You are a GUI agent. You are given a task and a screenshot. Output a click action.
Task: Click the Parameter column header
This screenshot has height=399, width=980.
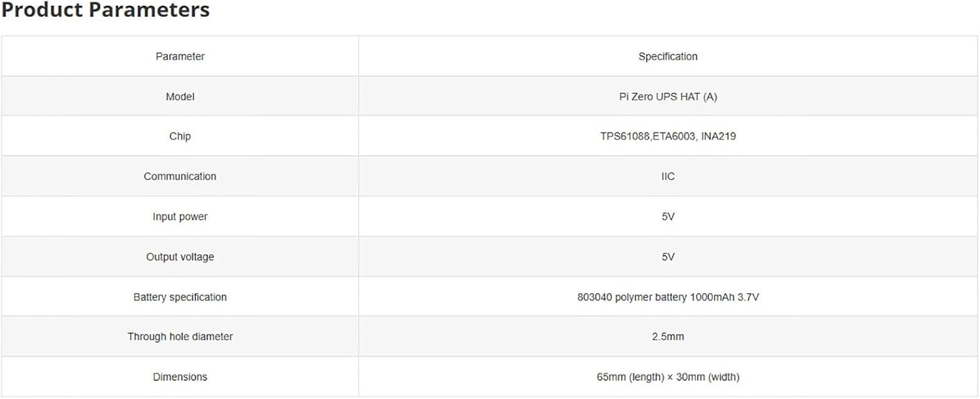[x=180, y=57]
